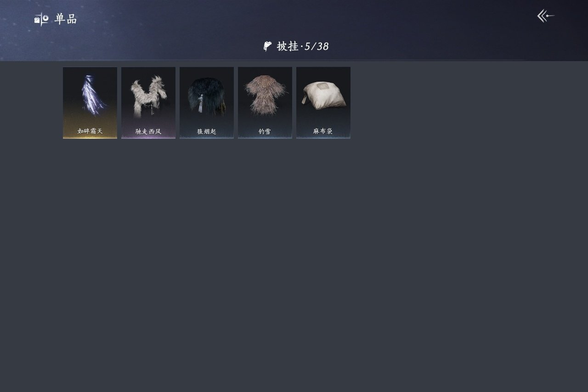Screen dimensions: 588x392
Task: Click the 麻布袋 name label
Action: (323, 131)
